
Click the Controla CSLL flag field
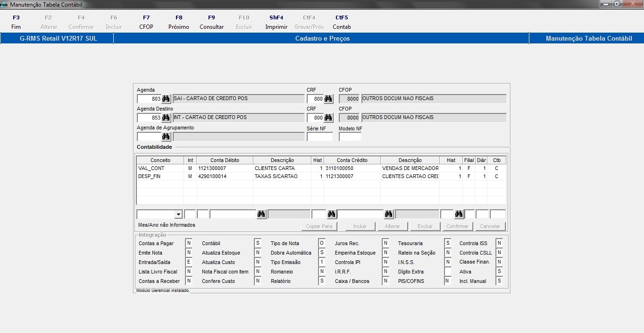tap(499, 253)
